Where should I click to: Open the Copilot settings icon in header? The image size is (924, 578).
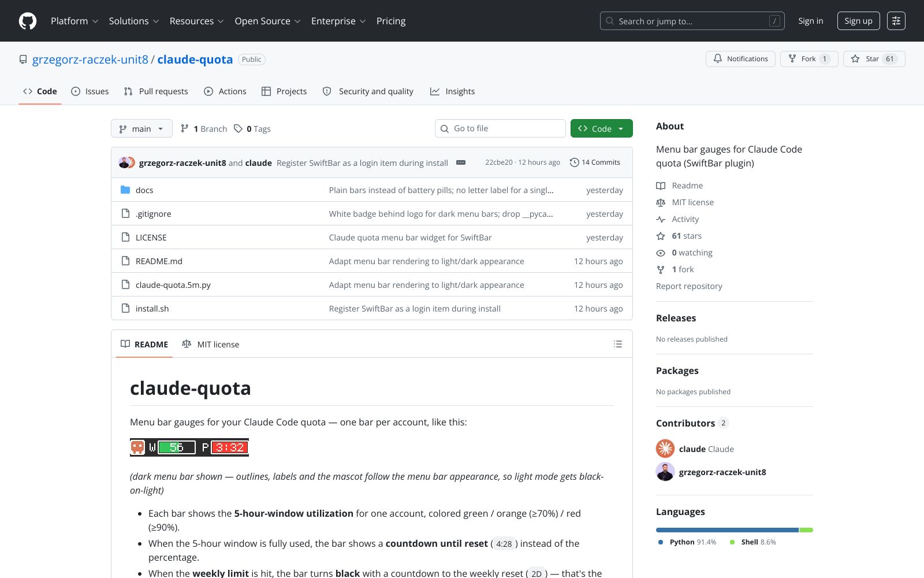coord(896,21)
